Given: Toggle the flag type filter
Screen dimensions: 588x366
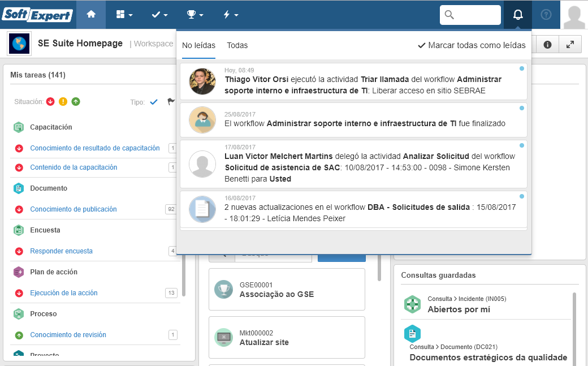Looking at the screenshot, I should click(171, 102).
